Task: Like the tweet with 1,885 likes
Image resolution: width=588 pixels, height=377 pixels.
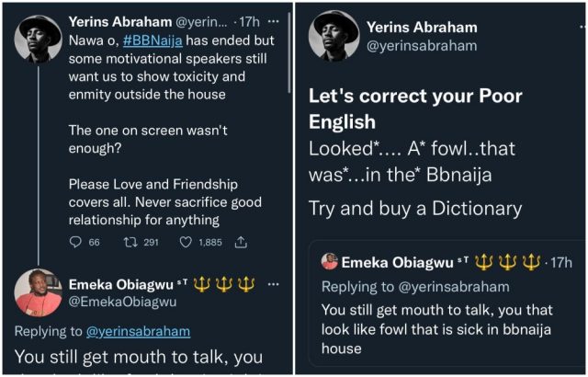Action: tap(185, 242)
